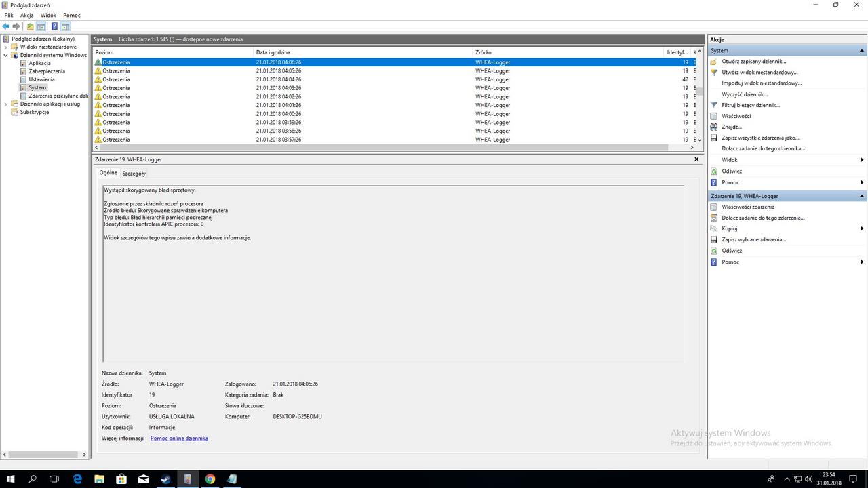This screenshot has width=868, height=488.
Task: Select the Zabezpieczenia log
Action: (x=47, y=71)
